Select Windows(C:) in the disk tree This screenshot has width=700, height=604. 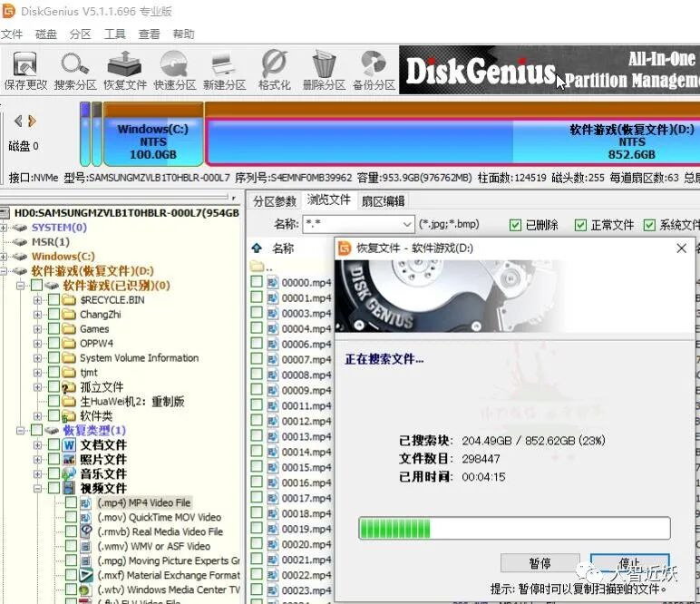63,257
